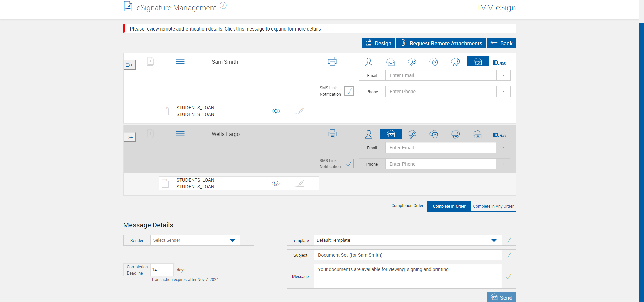Switch to Complete in Order
Screen dimensions: 644x302
pyautogui.click(x=449, y=206)
